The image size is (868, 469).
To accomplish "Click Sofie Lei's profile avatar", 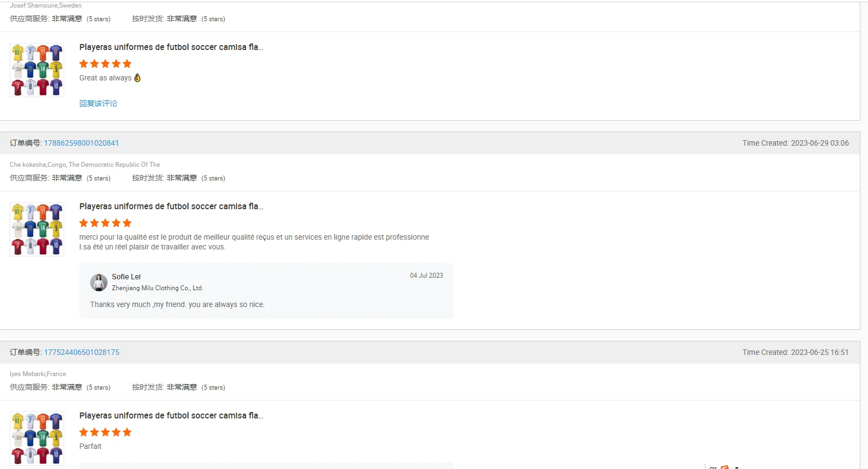I will pos(99,283).
